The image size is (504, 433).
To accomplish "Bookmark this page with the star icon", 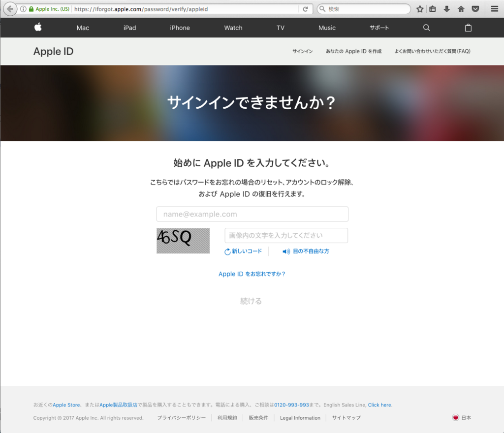I will tap(420, 9).
